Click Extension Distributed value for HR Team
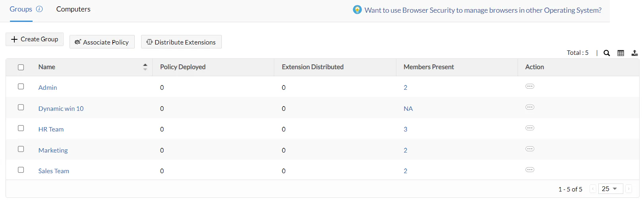The height and width of the screenshot is (201, 644). 283,129
